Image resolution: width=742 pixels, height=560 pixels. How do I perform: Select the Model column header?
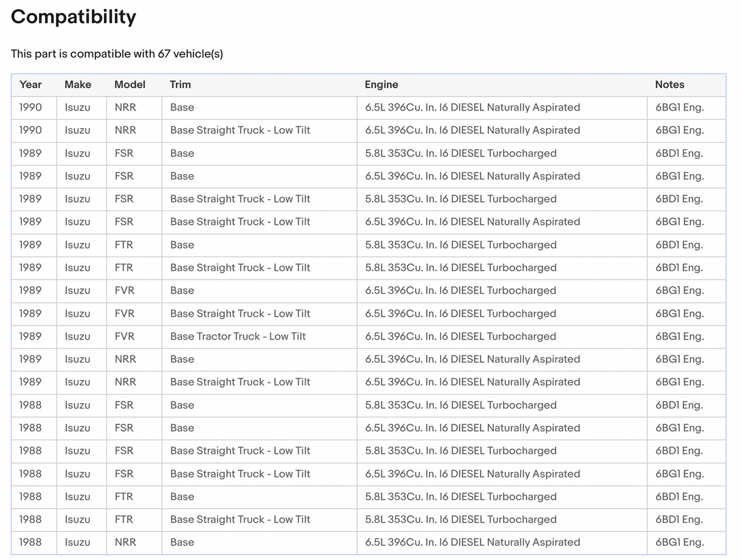tap(130, 85)
